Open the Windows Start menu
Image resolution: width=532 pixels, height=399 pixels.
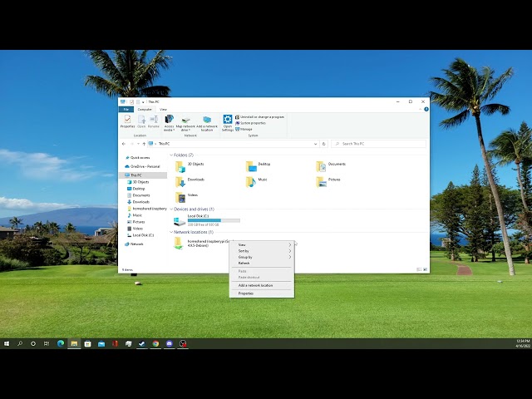(x=7, y=343)
